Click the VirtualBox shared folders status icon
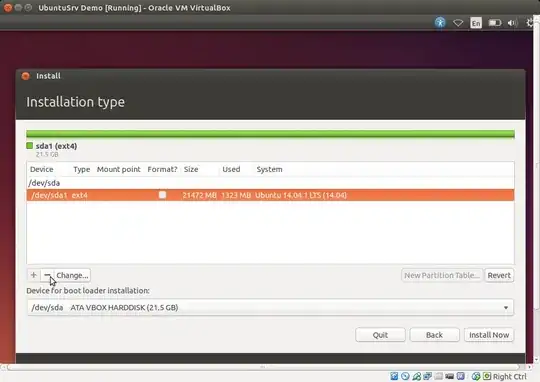Viewport: 540px width, 382px height. (439, 376)
